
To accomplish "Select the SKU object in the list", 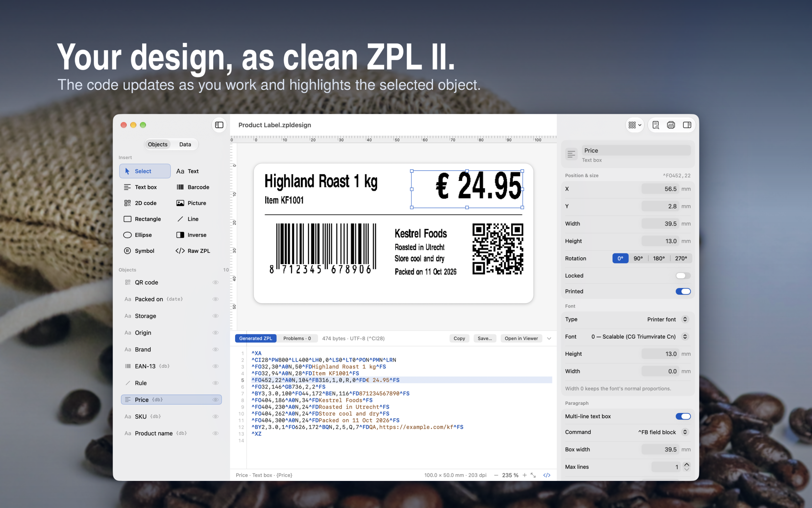I will 171,416.
